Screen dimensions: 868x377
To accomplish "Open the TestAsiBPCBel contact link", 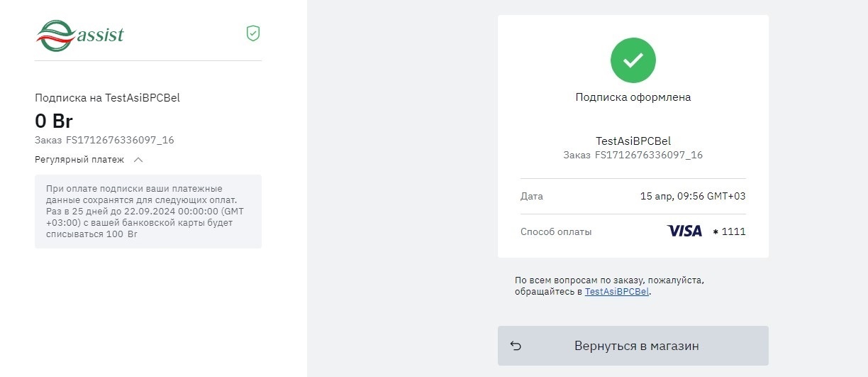I will click(617, 292).
